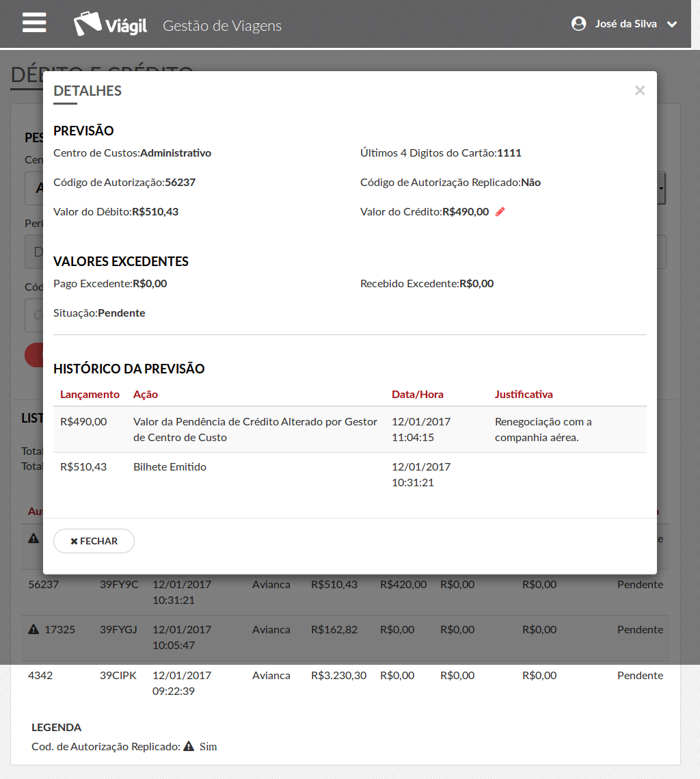This screenshot has height=779, width=700.
Task: Click the legend warning triangle icon
Action: [x=189, y=746]
